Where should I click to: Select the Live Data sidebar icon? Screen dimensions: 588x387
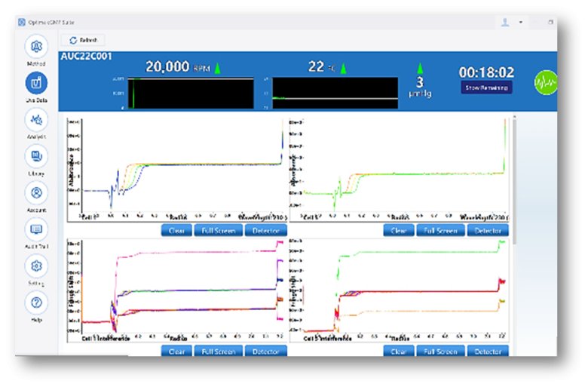click(36, 83)
